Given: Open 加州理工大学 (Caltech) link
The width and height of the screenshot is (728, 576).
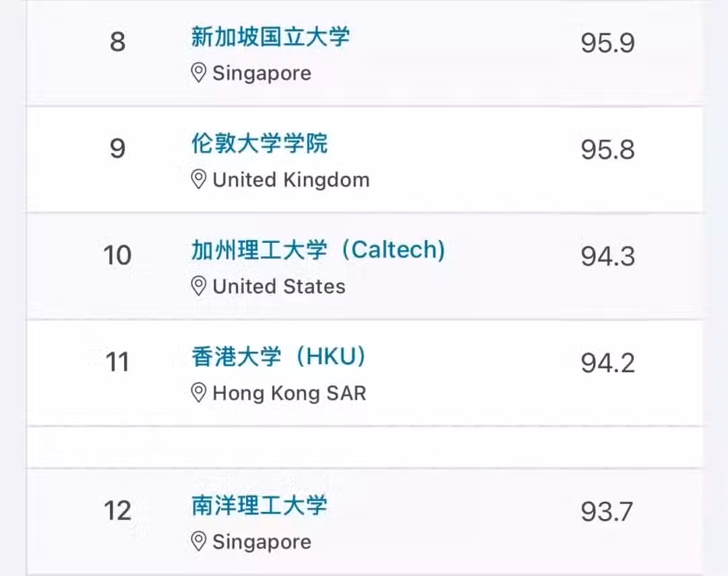Looking at the screenshot, I should pyautogui.click(x=318, y=250).
